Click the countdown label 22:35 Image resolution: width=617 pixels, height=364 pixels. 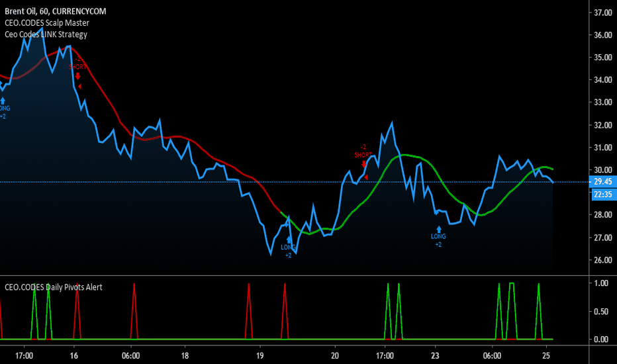click(604, 194)
